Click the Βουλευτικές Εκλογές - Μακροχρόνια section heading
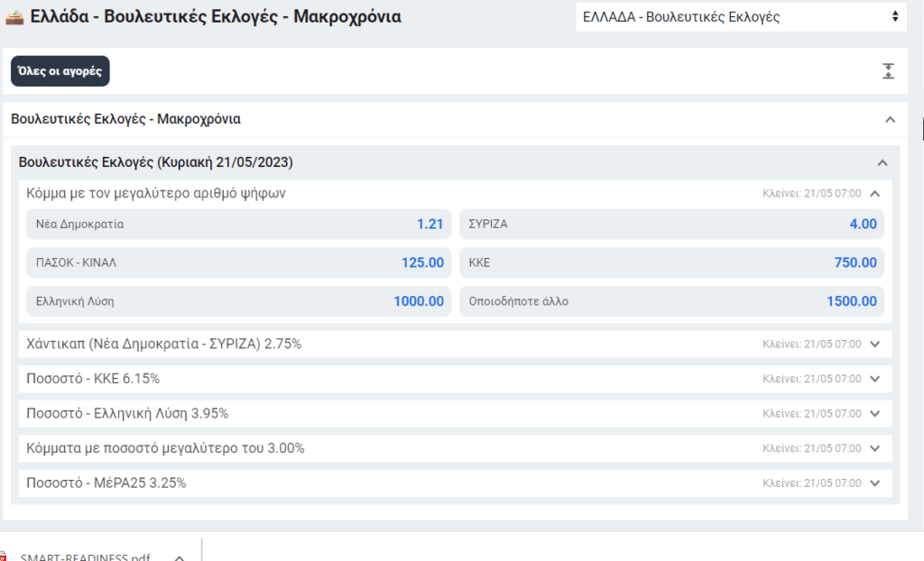The width and height of the screenshot is (924, 561). point(125,119)
